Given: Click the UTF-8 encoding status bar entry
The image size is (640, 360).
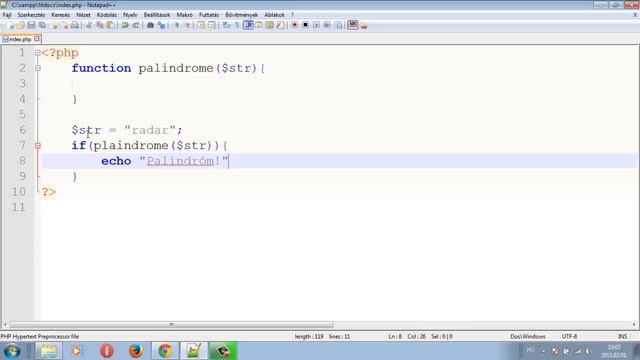Looking at the screenshot, I should click(569, 336).
